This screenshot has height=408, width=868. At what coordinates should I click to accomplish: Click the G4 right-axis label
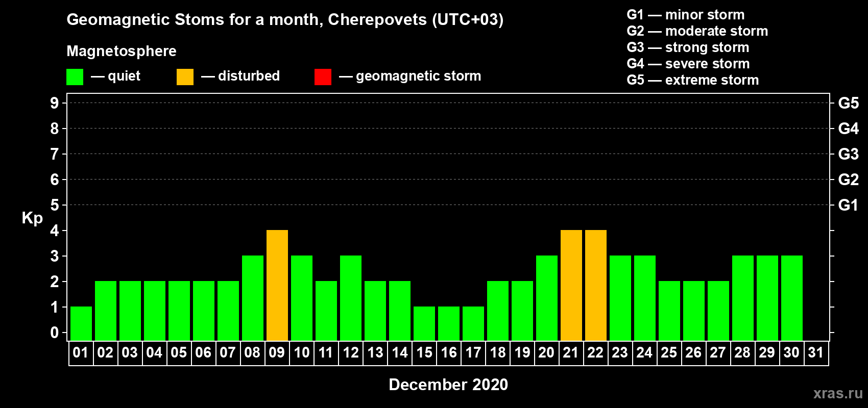(849, 129)
